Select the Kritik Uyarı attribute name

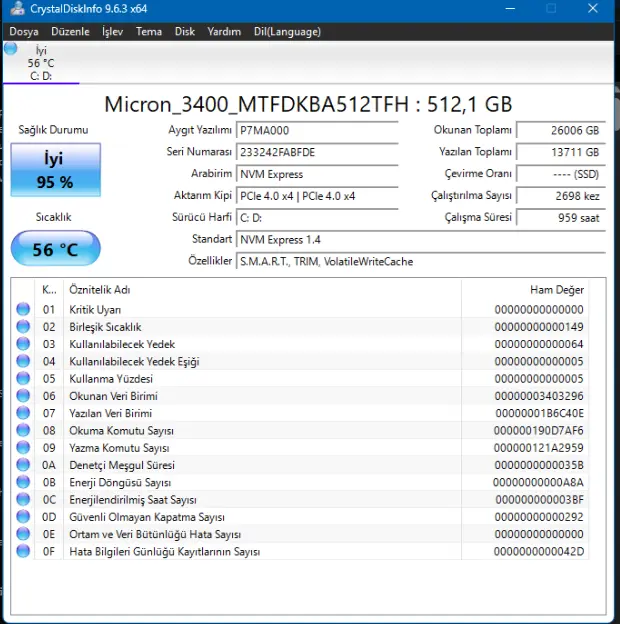(x=95, y=310)
